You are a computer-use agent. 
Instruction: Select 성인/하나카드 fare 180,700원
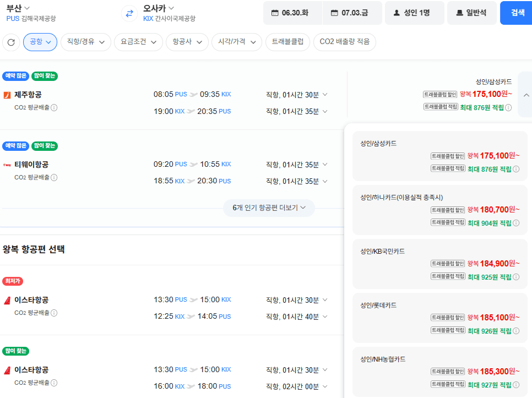click(x=439, y=210)
